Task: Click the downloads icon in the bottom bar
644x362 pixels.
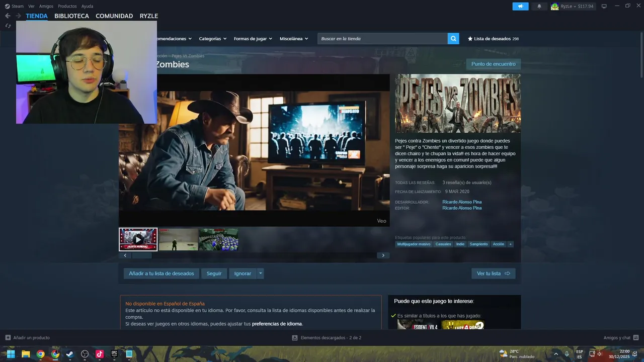Action: coord(295,338)
